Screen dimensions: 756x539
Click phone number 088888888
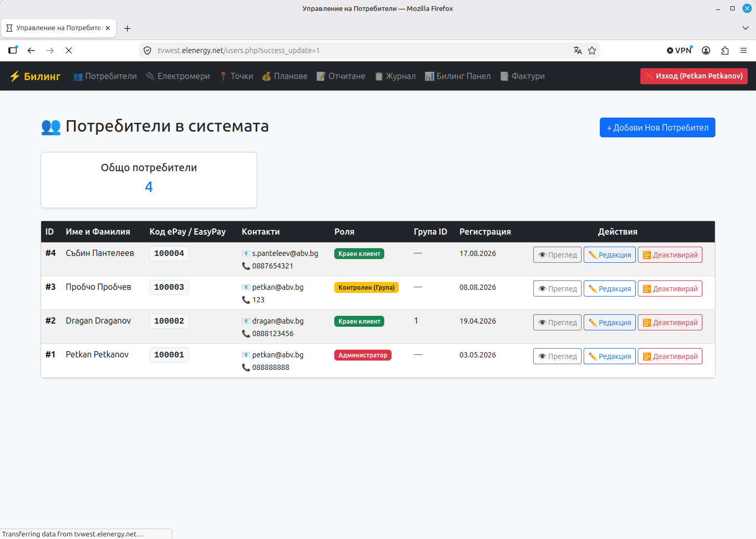[x=271, y=367]
